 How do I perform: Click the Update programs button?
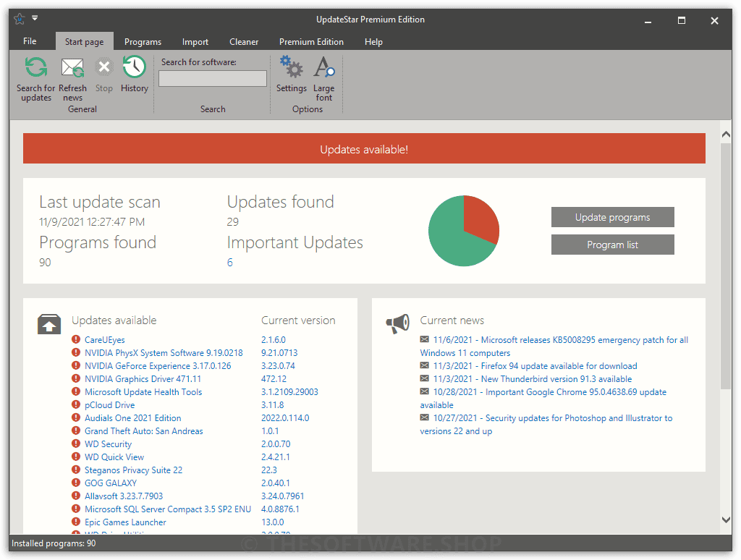click(x=612, y=217)
